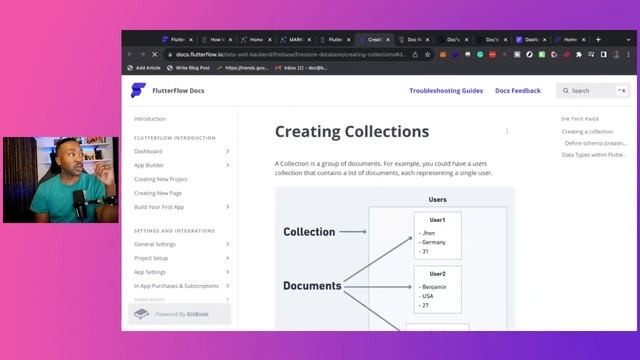640x360 pixels.
Task: Expand the App Settings chevron
Action: [x=227, y=272]
